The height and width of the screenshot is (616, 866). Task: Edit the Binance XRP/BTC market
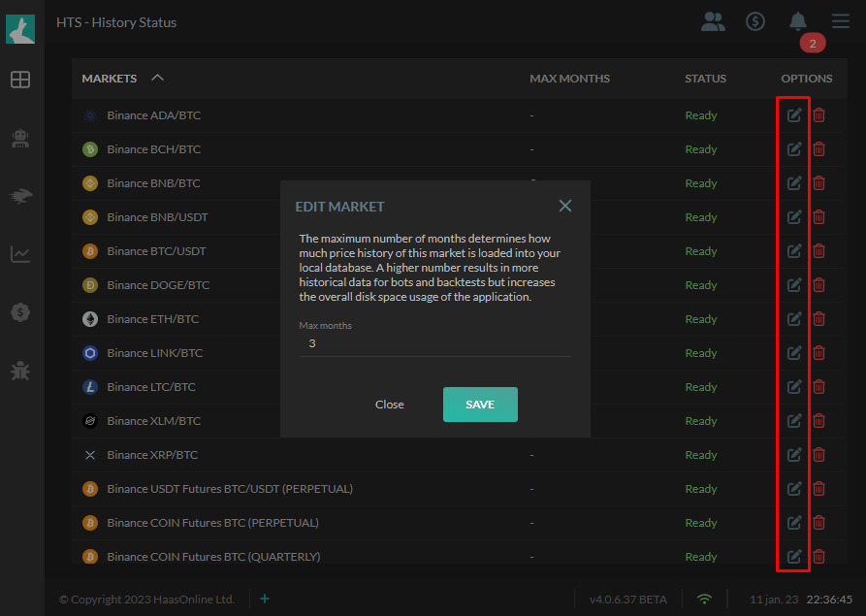point(794,455)
